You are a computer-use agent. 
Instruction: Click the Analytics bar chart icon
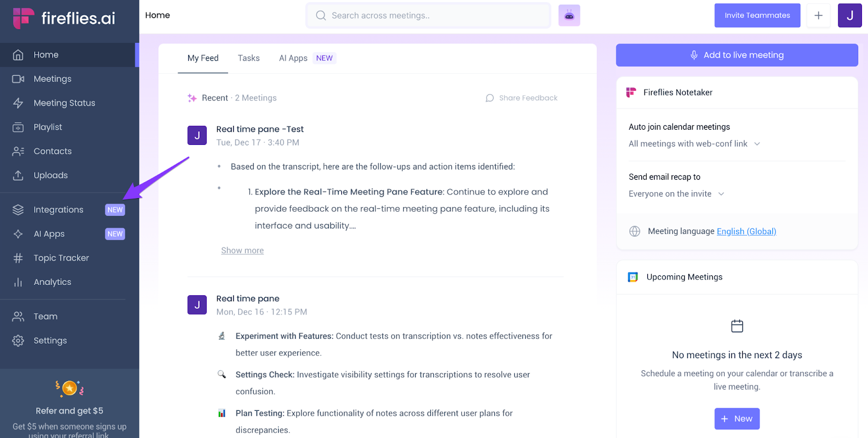(18, 282)
